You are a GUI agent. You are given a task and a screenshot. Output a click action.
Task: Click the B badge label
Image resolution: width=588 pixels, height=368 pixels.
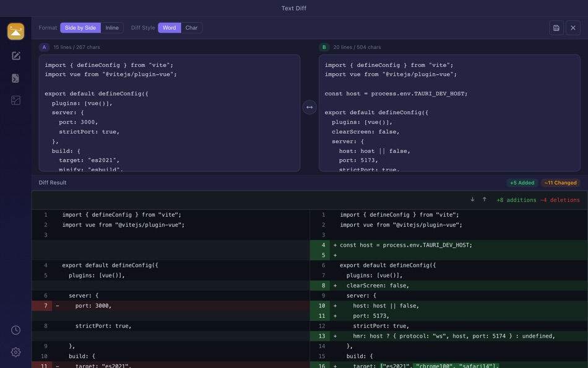(x=324, y=47)
